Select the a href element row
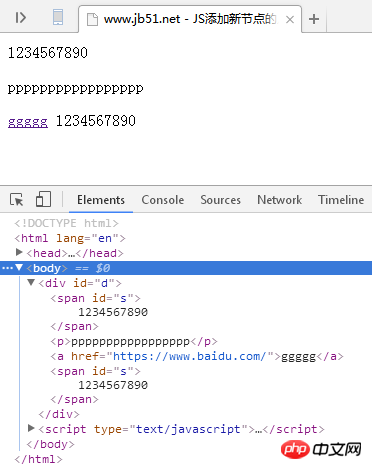 (x=197, y=356)
